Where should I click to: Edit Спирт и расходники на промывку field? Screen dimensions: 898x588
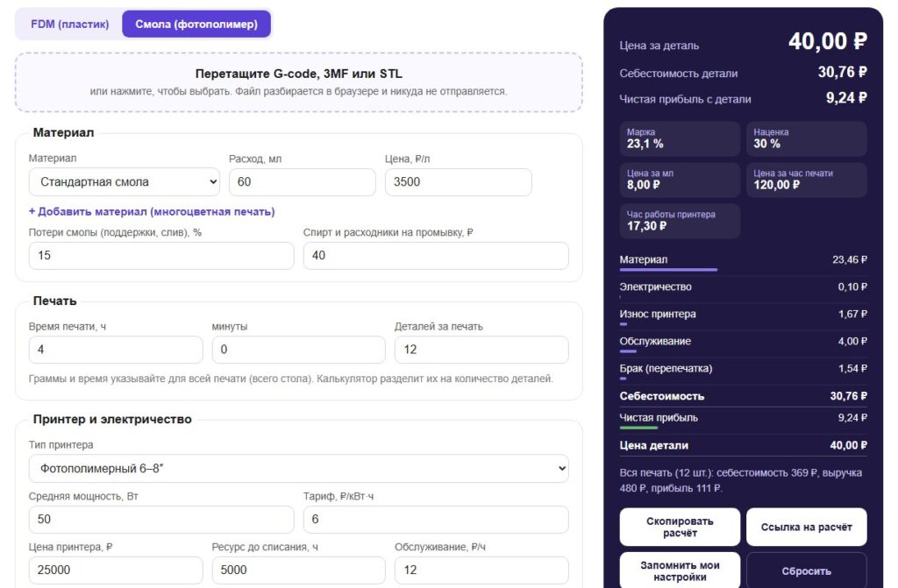point(436,255)
